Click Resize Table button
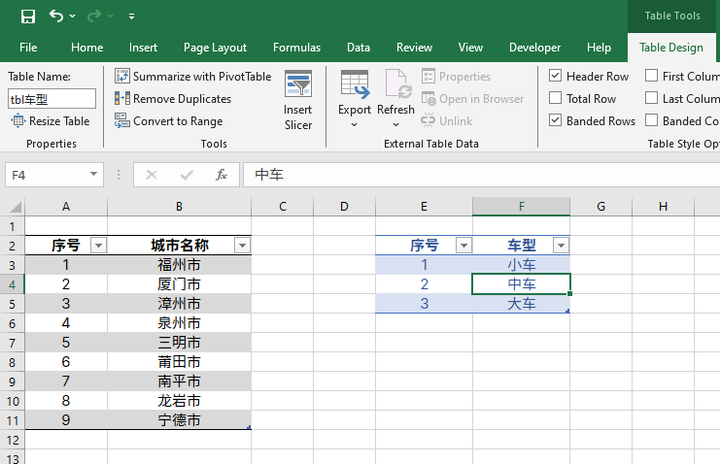Viewport: 720px width, 464px height. [x=51, y=121]
